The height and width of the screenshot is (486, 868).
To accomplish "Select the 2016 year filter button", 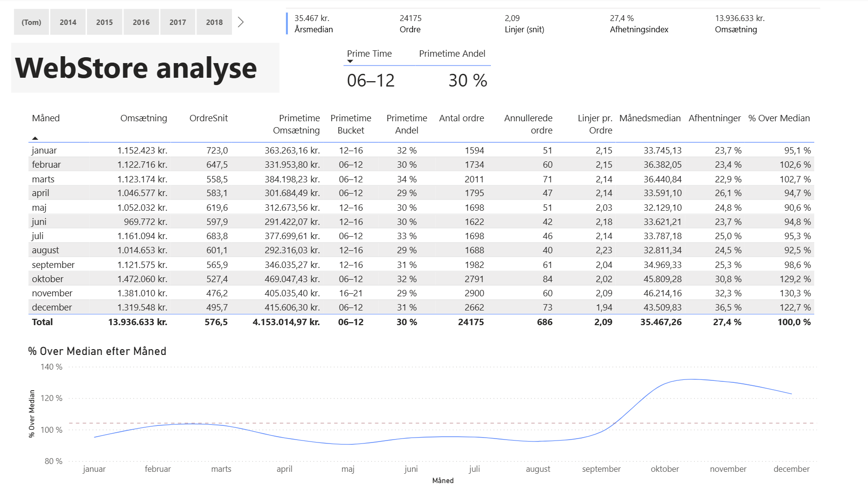I will [141, 22].
